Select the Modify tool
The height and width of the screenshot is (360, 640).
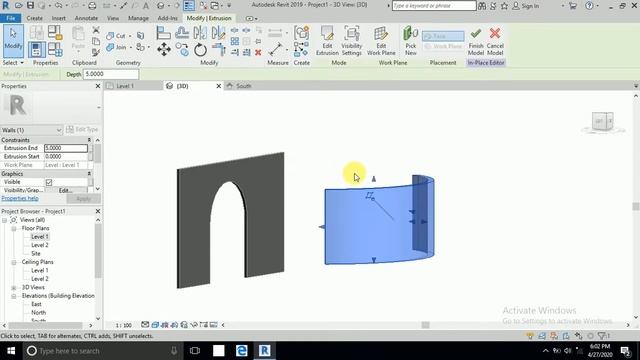(13, 41)
